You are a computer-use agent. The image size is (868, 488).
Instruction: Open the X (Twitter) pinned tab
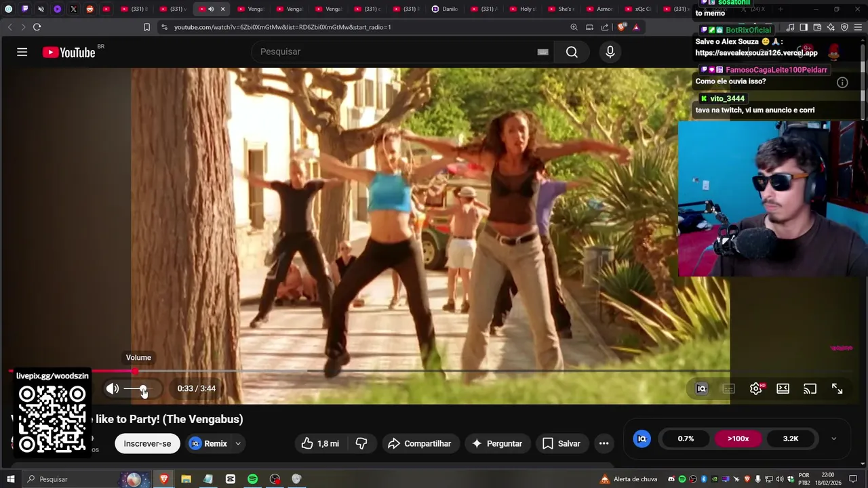[73, 9]
